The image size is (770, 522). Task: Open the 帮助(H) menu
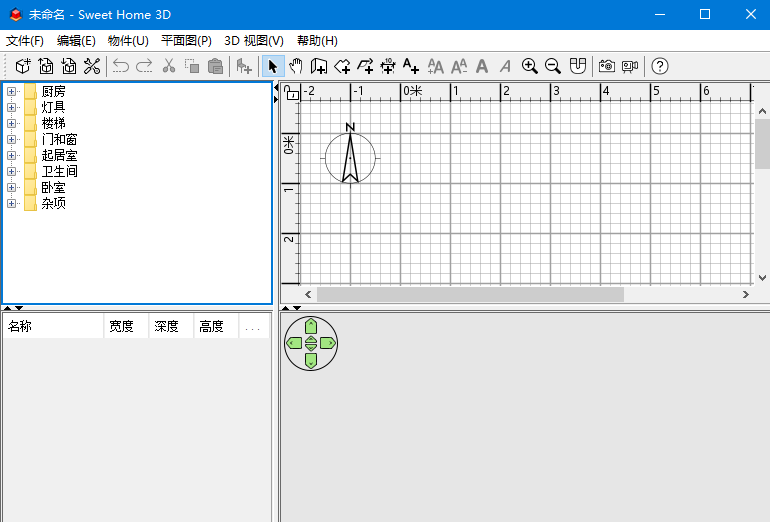[x=317, y=41]
